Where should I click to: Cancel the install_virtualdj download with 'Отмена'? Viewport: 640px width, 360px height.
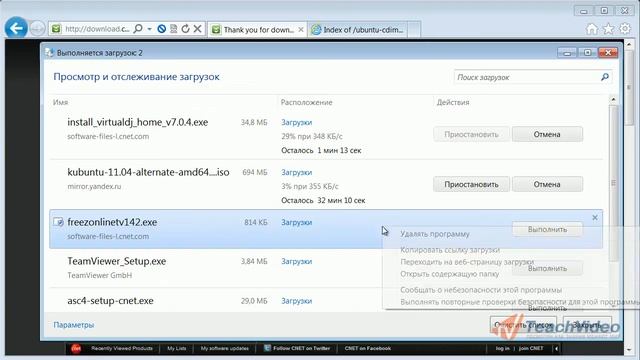coord(547,134)
